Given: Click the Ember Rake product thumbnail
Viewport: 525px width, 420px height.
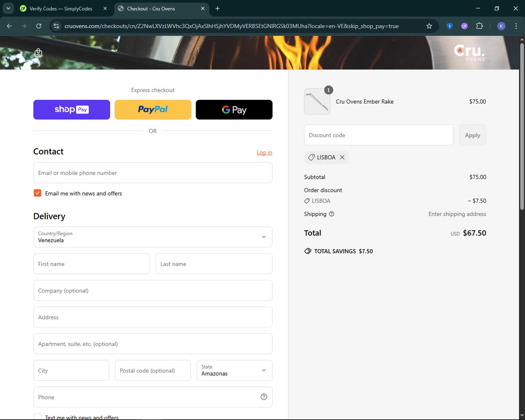Looking at the screenshot, I should [x=317, y=101].
